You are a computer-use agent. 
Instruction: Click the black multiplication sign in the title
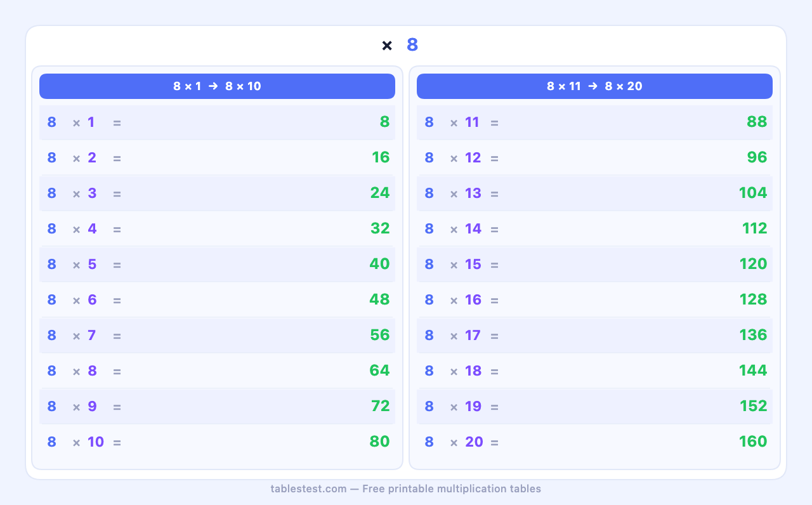click(x=387, y=46)
